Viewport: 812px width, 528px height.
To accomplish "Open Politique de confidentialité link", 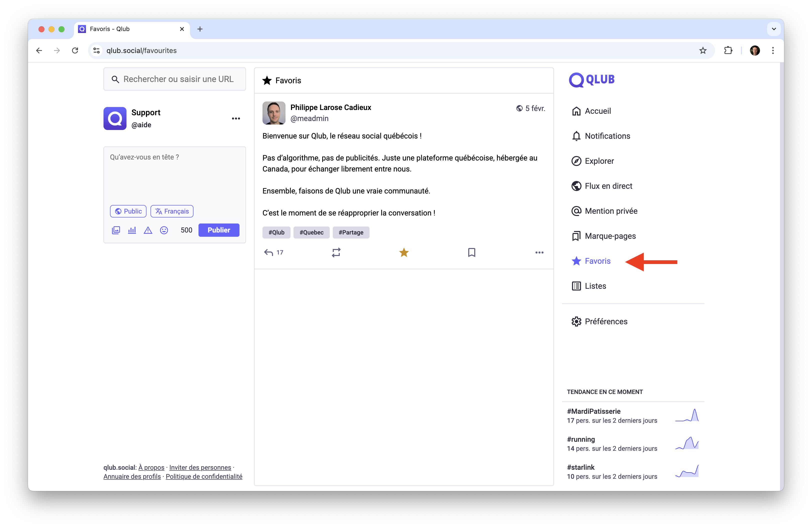I will 204,476.
